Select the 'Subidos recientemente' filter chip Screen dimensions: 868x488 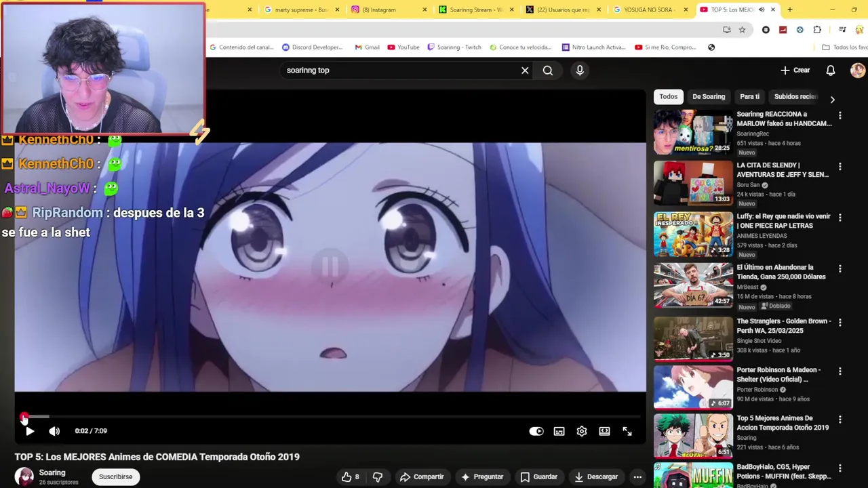(795, 96)
